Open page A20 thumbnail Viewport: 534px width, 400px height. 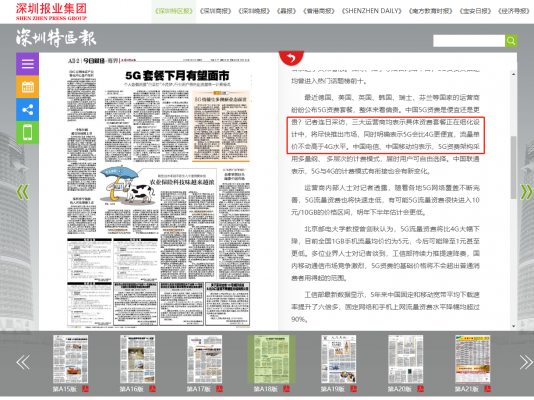point(406,359)
